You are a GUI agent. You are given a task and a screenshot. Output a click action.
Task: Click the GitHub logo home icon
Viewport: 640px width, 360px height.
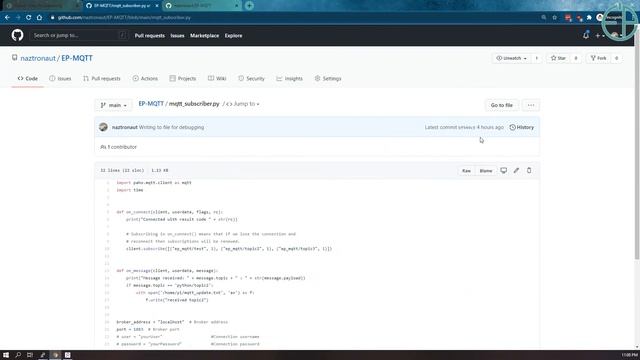coord(17,36)
